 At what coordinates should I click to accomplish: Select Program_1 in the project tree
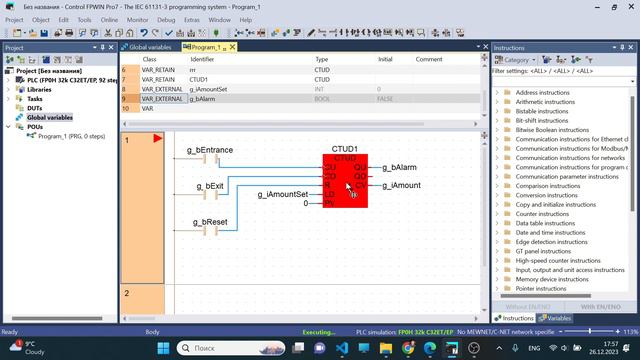[71, 136]
